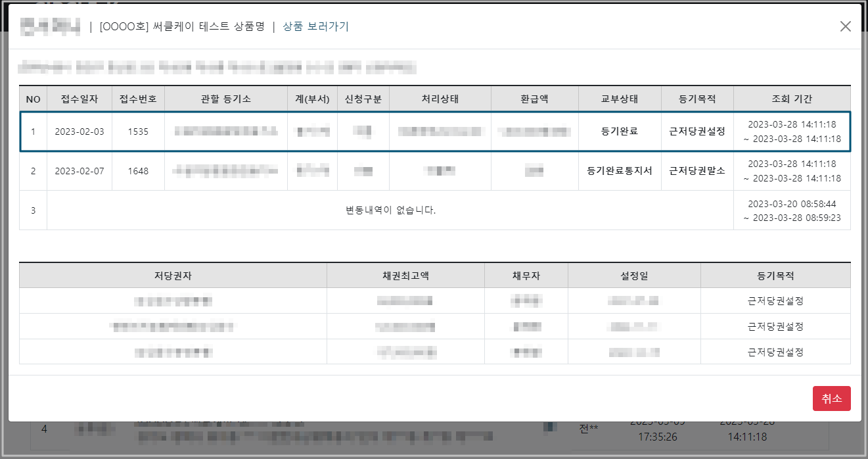Close the modal with the X icon

click(x=845, y=26)
